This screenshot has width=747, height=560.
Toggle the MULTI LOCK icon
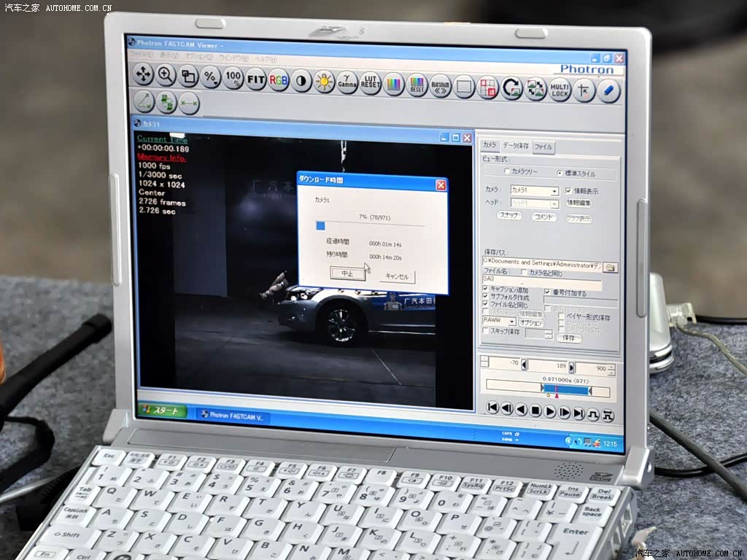pyautogui.click(x=560, y=90)
